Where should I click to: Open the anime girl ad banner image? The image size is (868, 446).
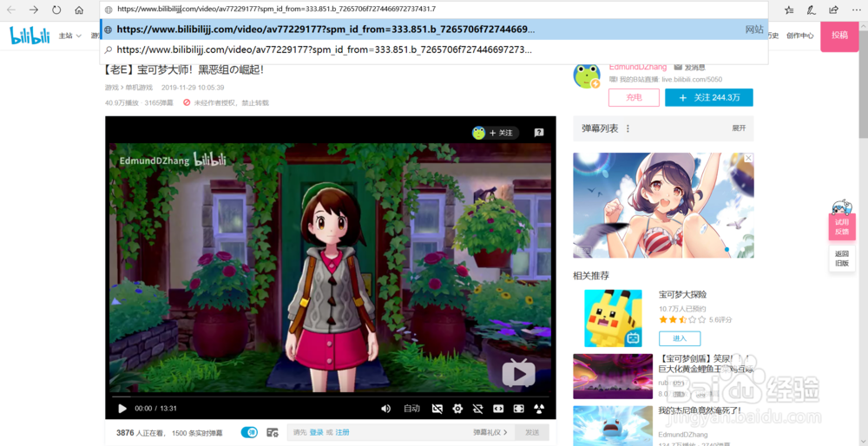(x=663, y=206)
